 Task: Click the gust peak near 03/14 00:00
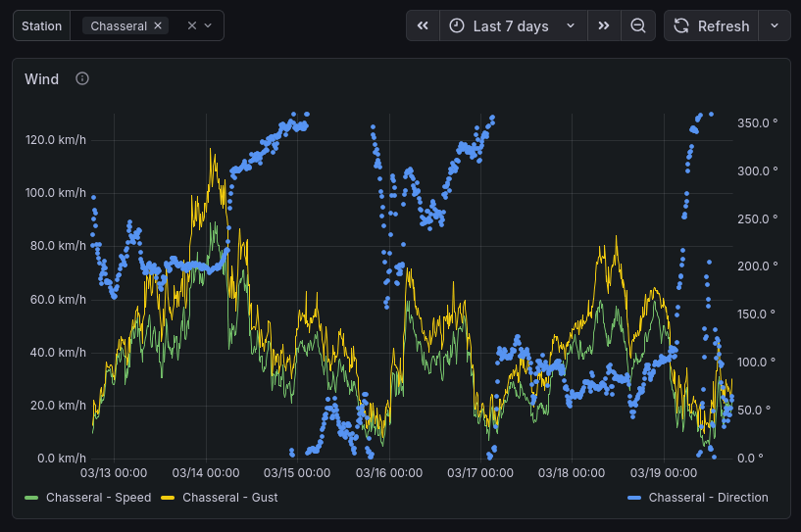[211, 150]
